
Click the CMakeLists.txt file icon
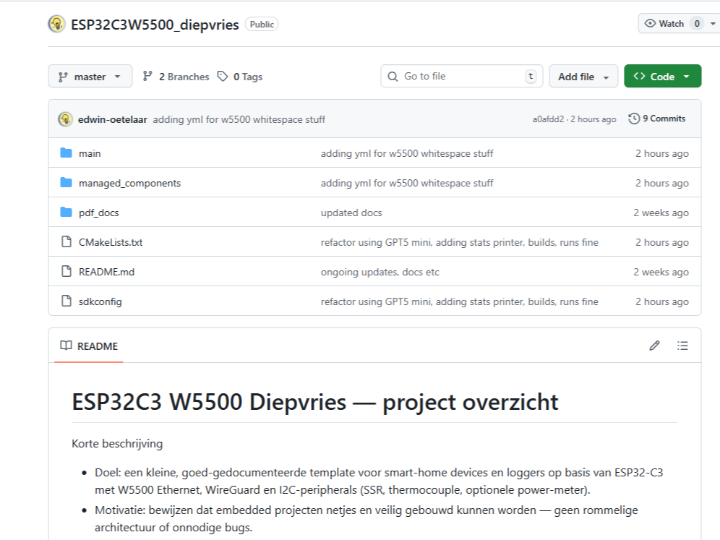[x=66, y=242]
